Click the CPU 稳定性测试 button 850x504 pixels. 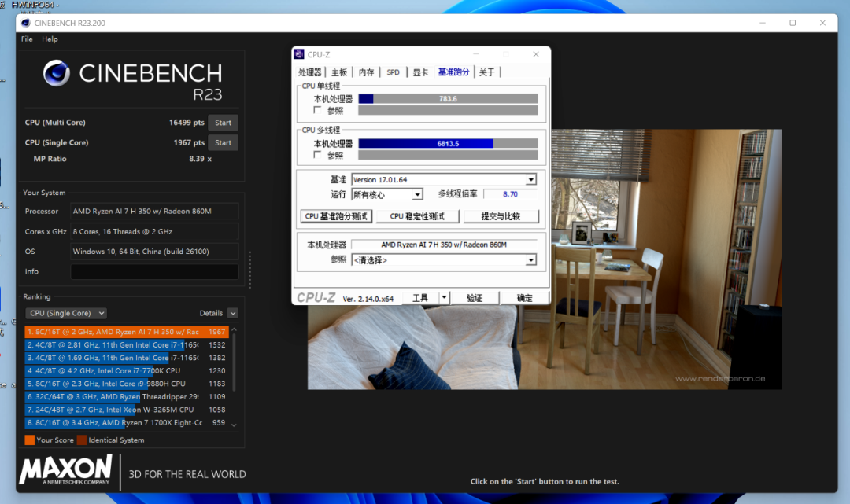(417, 216)
